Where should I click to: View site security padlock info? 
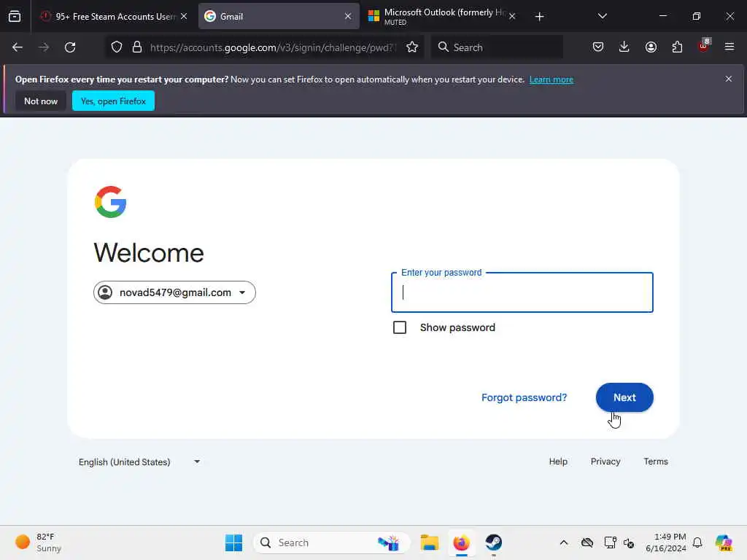coord(137,47)
